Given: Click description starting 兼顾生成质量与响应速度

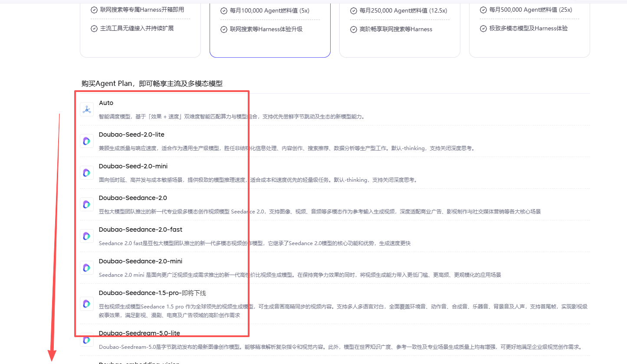Looking at the screenshot, I should pos(287,148).
